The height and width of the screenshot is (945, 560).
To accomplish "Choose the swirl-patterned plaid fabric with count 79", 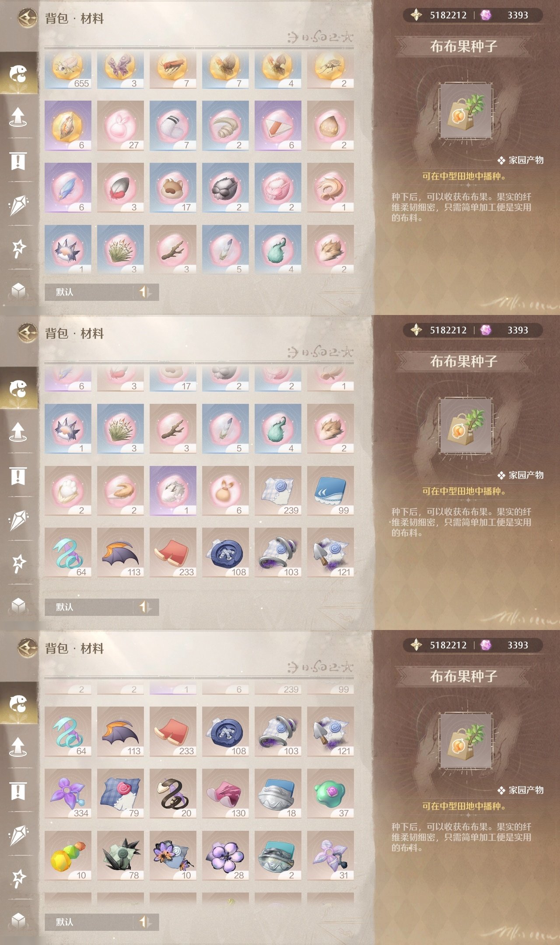I will (x=120, y=794).
